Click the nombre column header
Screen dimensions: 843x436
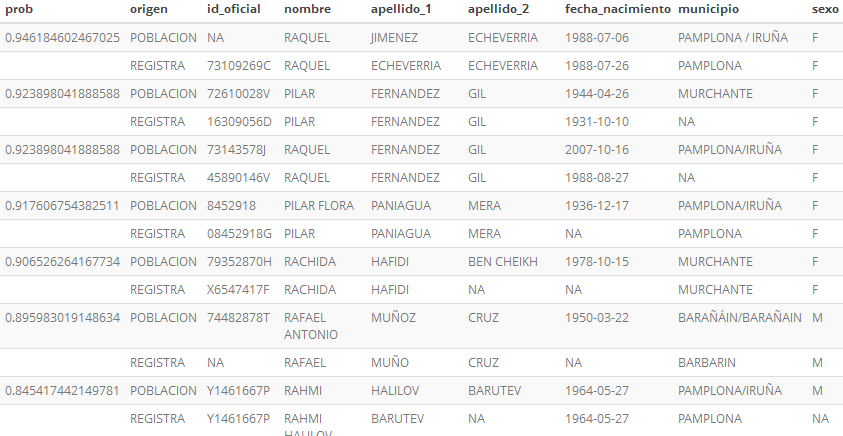tap(307, 9)
